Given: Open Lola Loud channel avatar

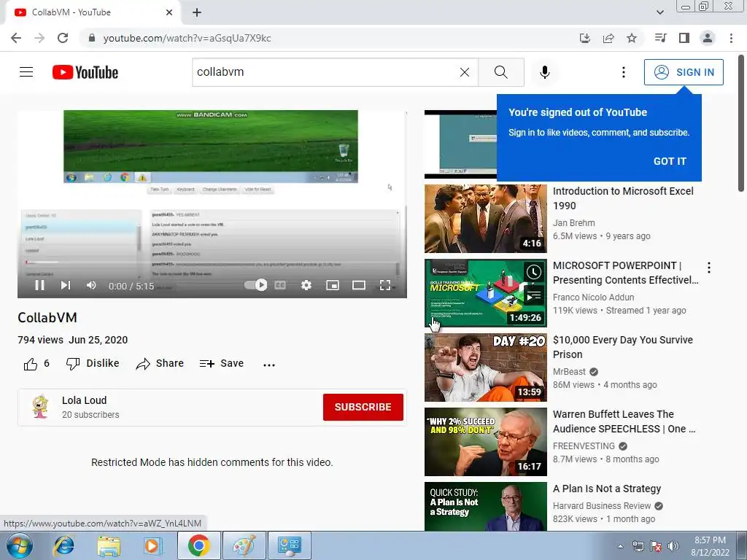Looking at the screenshot, I should pyautogui.click(x=41, y=406).
